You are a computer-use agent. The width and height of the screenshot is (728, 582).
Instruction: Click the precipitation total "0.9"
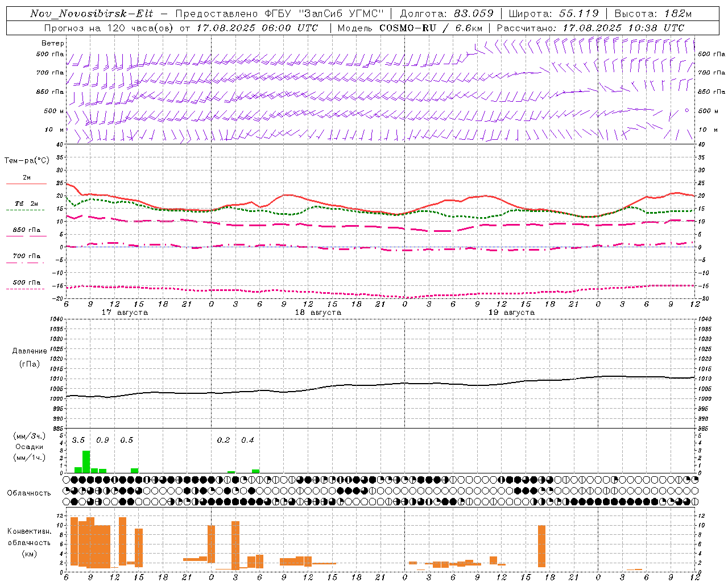(x=102, y=440)
